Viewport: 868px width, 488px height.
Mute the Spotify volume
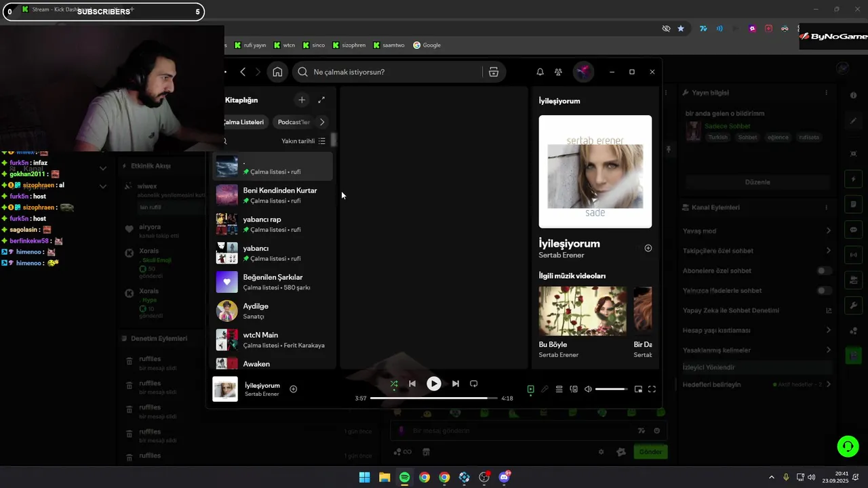[588, 389]
